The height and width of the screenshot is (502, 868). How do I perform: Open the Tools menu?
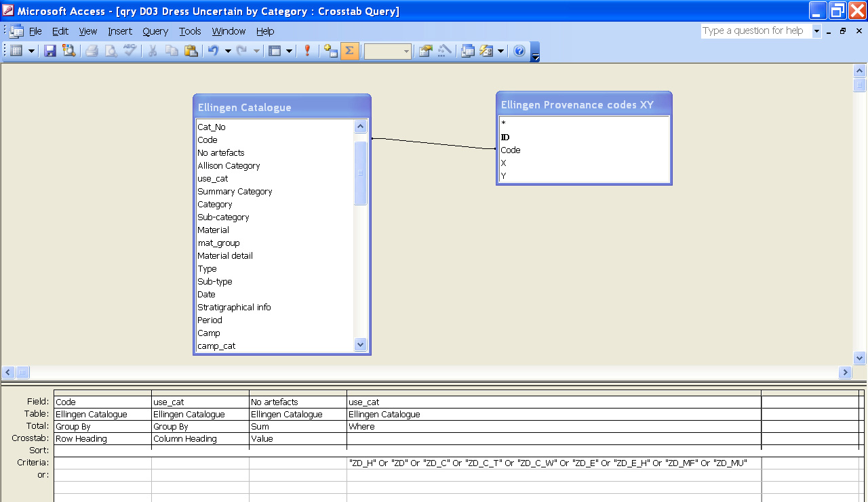click(x=190, y=31)
